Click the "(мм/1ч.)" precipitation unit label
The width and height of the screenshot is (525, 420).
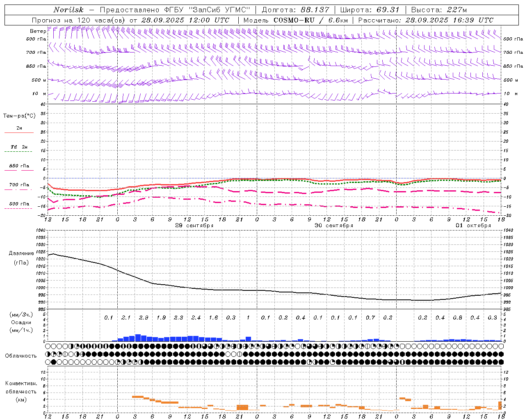click(x=21, y=330)
